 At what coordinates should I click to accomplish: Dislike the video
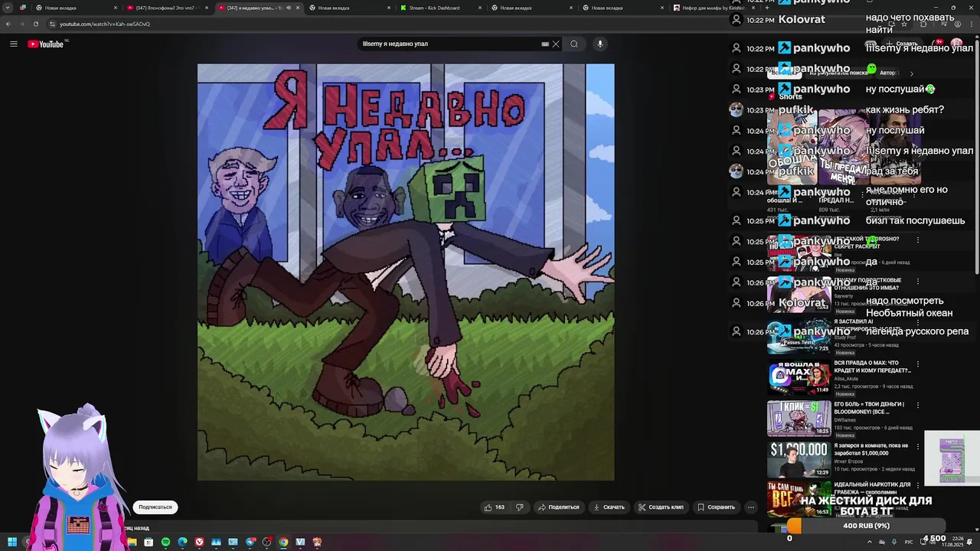tap(519, 507)
